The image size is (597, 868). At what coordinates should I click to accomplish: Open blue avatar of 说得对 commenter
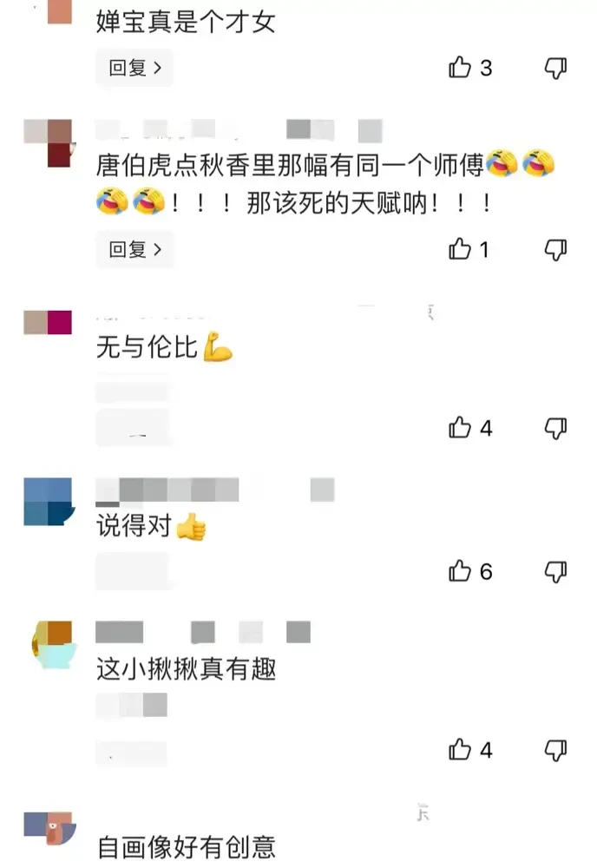coord(48,502)
